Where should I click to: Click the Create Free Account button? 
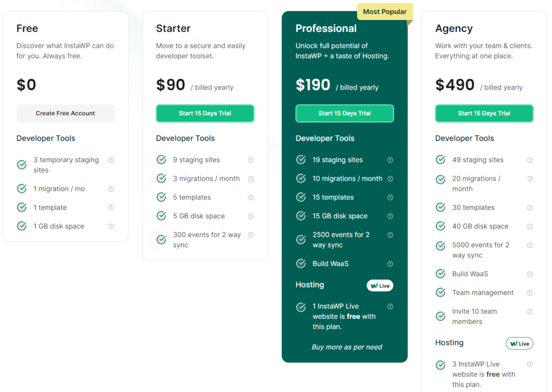pyautogui.click(x=65, y=113)
